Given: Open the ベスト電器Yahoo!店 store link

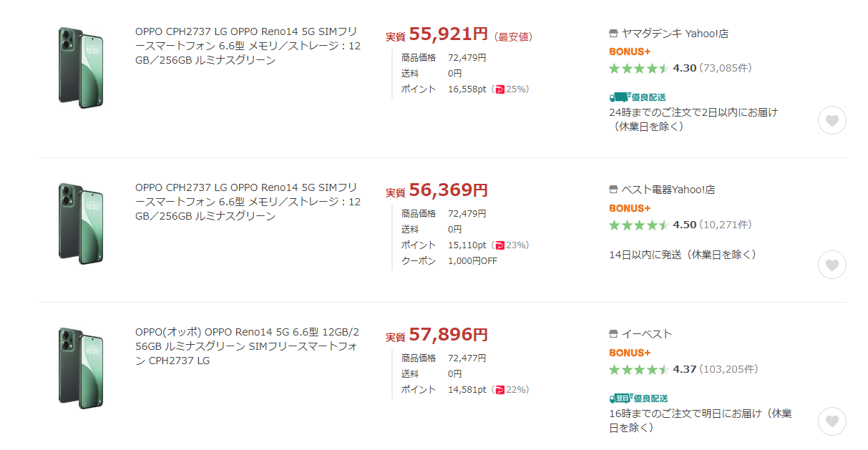Looking at the screenshot, I should click(x=668, y=190).
